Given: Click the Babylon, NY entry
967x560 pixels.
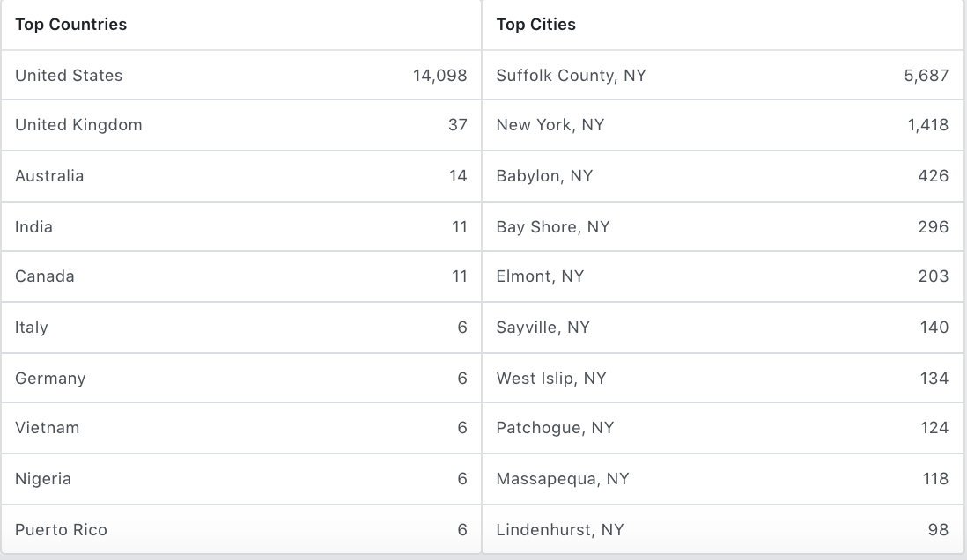Looking at the screenshot, I should [544, 176].
